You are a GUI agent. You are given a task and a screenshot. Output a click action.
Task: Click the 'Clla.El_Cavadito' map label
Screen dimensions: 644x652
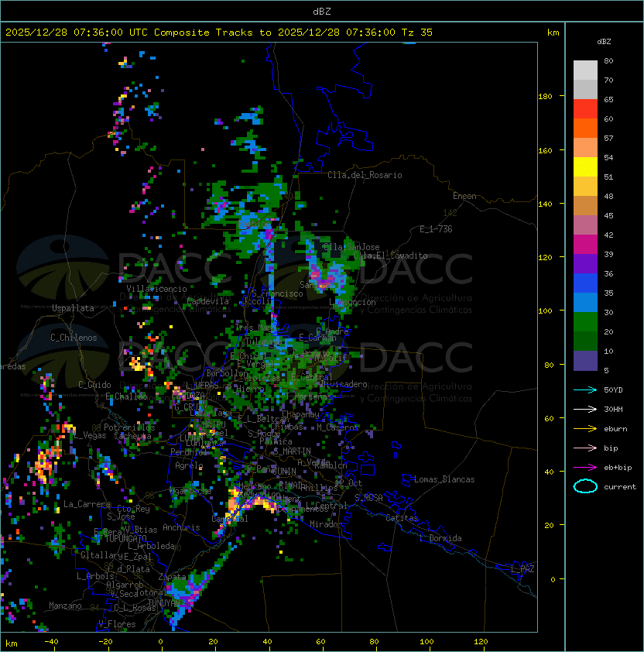(x=391, y=256)
